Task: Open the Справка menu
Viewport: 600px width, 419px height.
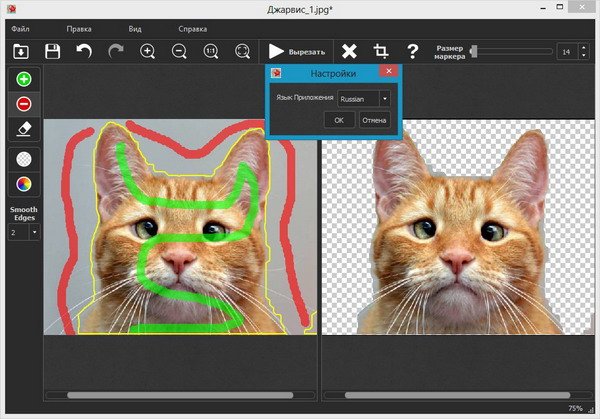Action: coord(192,29)
